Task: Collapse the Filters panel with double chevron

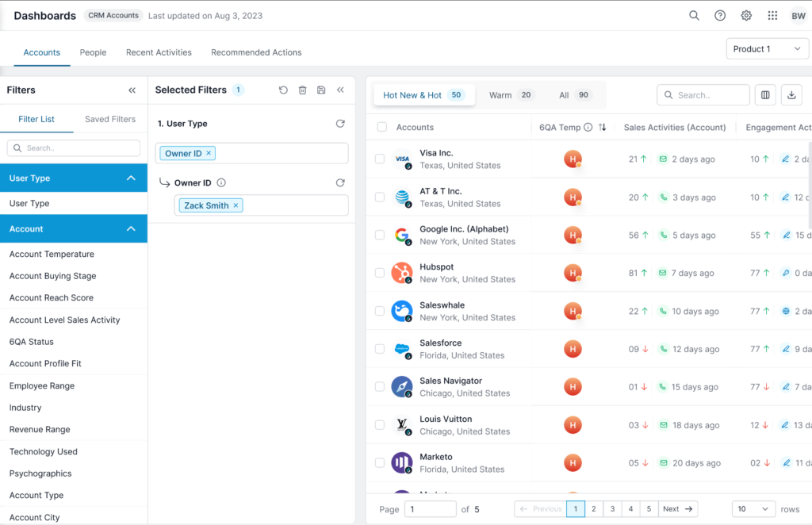Action: tap(132, 90)
